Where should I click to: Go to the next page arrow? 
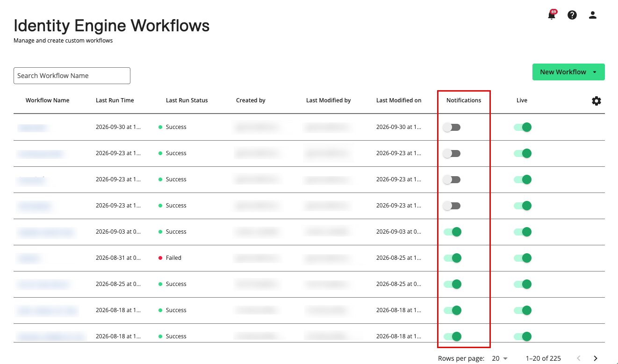(x=596, y=358)
